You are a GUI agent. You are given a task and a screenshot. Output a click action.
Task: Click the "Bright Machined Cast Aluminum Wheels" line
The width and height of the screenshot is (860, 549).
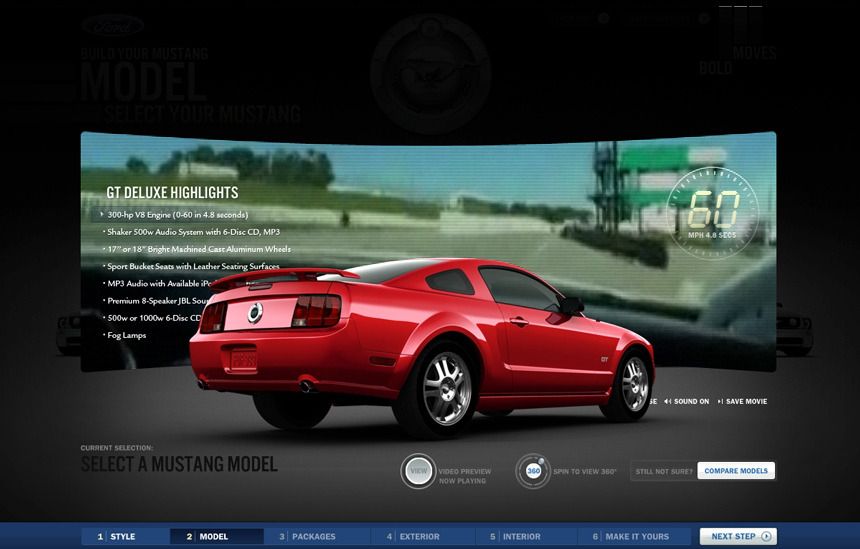pyautogui.click(x=199, y=249)
